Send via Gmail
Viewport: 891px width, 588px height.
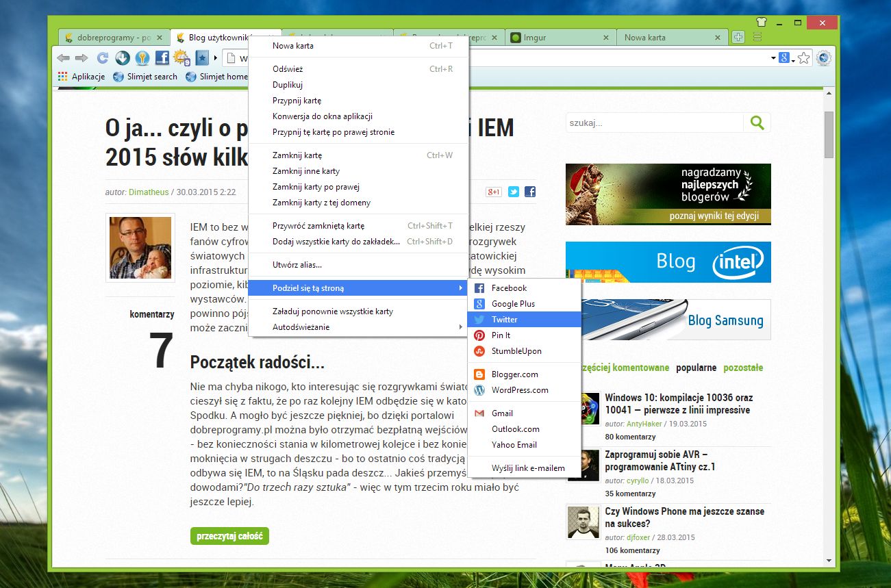(x=524, y=413)
